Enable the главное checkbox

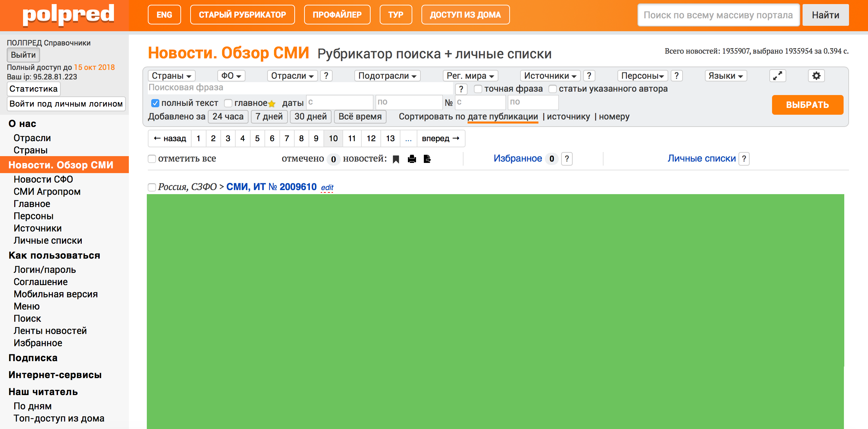coord(228,103)
